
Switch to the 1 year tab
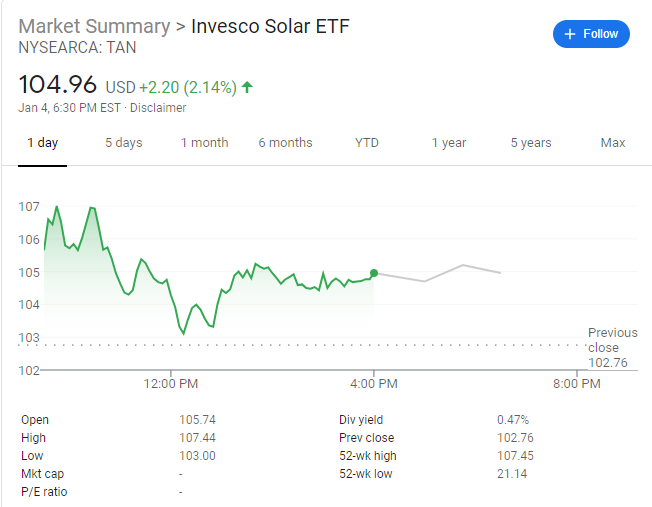coord(449,143)
